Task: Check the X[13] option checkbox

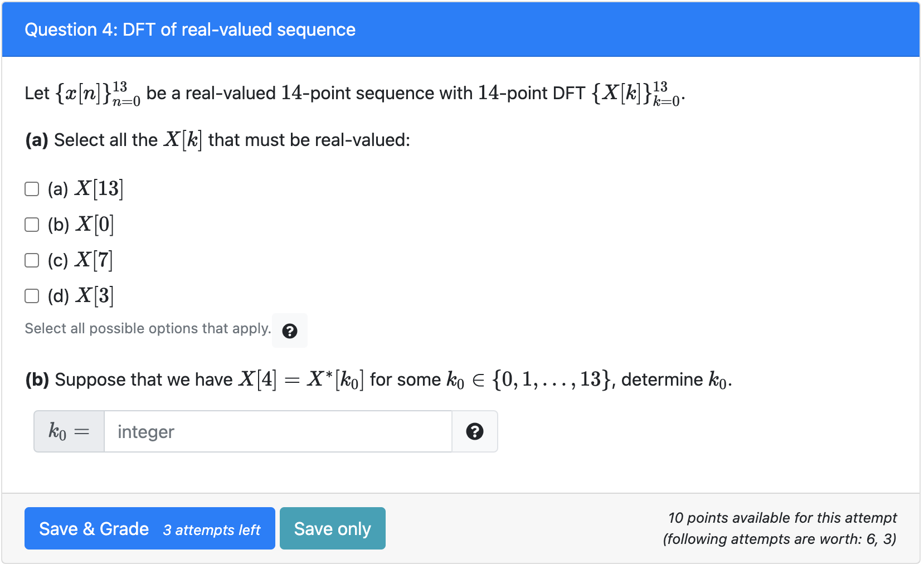Action: (x=32, y=189)
